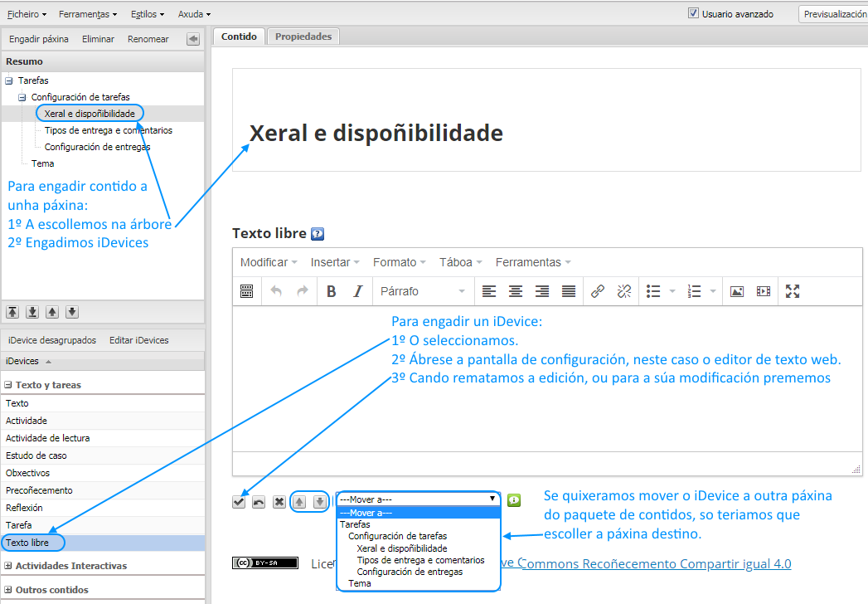Viewport: 868px width, 604px height.
Task: Open the Mover a dropdown
Action: point(419,499)
